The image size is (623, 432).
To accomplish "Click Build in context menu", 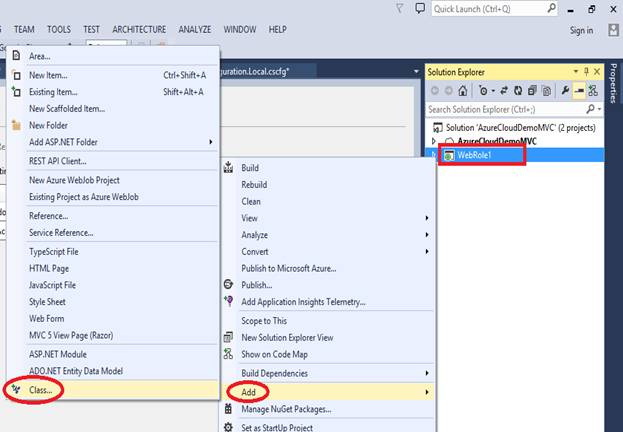I will tap(328, 168).
